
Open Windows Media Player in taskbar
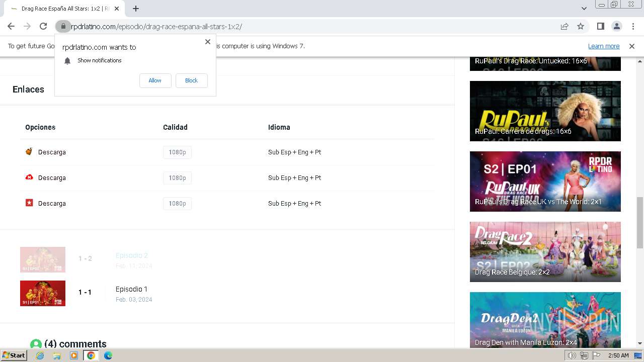[74, 355]
